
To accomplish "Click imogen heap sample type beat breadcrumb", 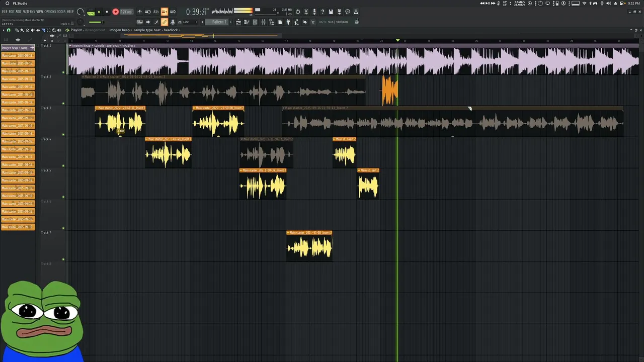I will coord(143,30).
